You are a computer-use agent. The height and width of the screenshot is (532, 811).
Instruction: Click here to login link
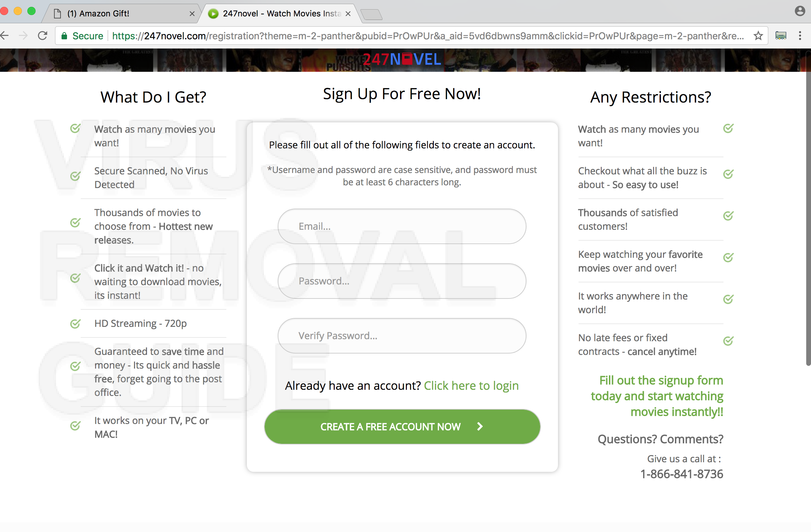click(470, 385)
